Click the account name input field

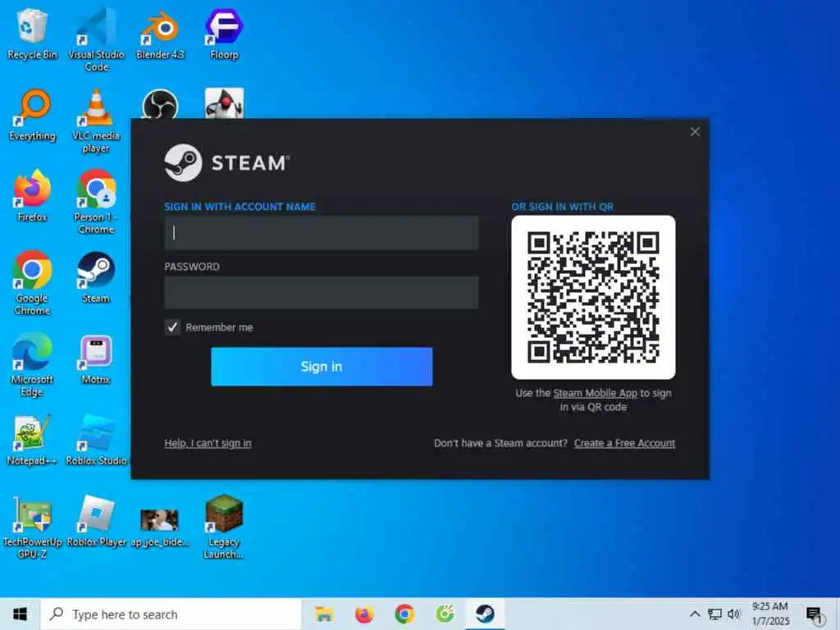pos(322,232)
